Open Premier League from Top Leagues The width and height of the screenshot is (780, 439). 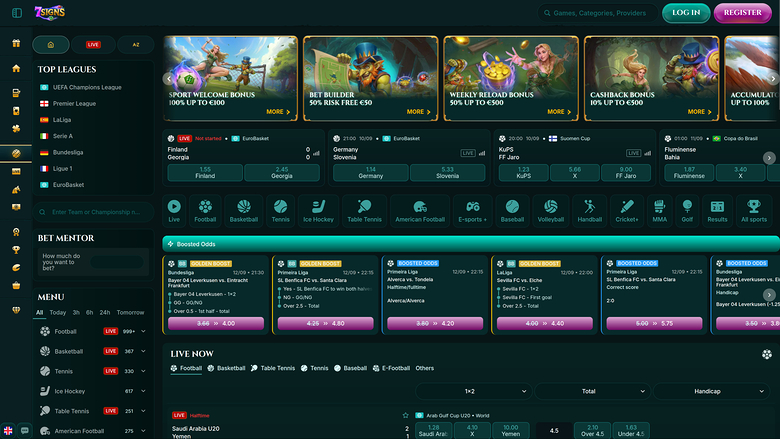point(74,103)
